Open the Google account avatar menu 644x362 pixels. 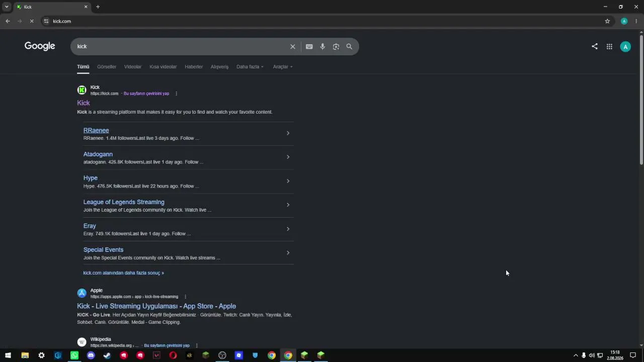point(625,47)
